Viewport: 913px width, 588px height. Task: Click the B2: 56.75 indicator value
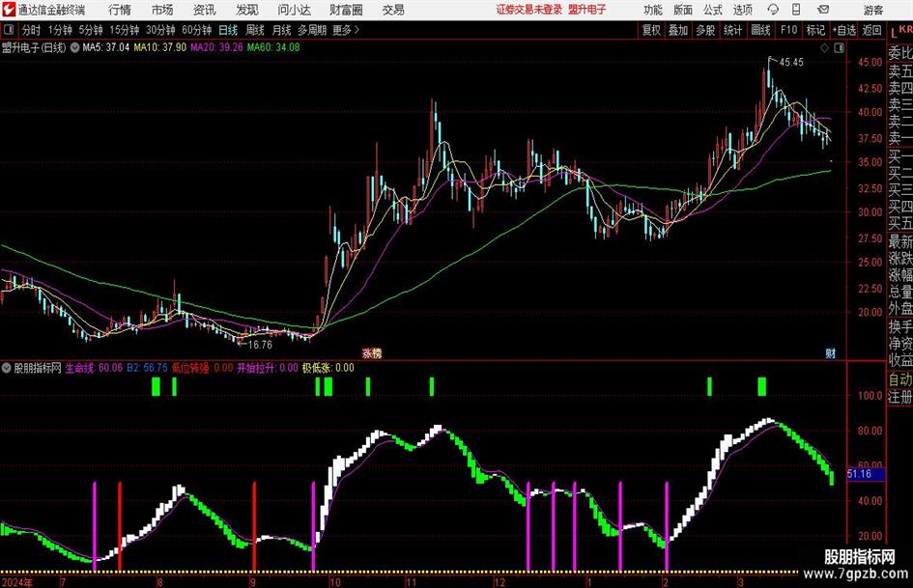click(x=147, y=368)
